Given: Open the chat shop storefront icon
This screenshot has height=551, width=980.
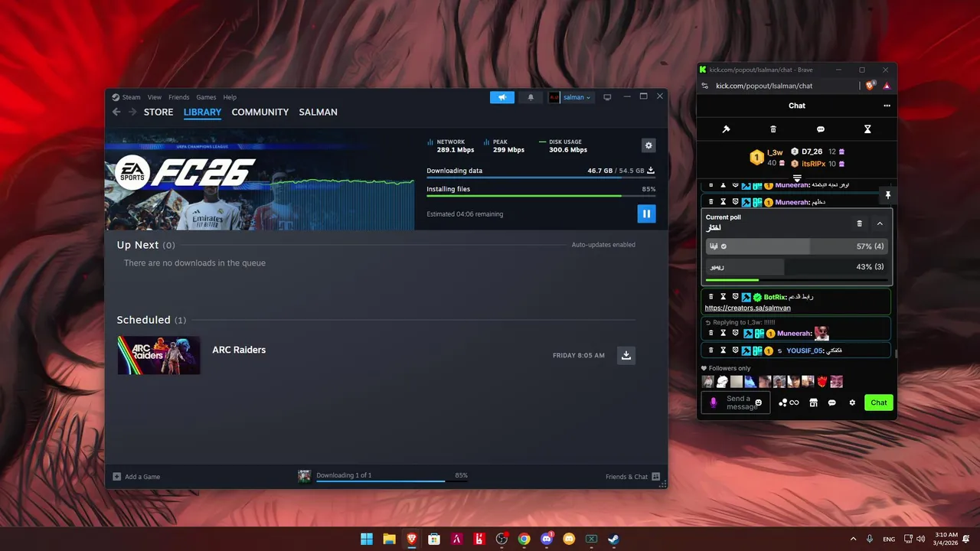Looking at the screenshot, I should tap(813, 403).
